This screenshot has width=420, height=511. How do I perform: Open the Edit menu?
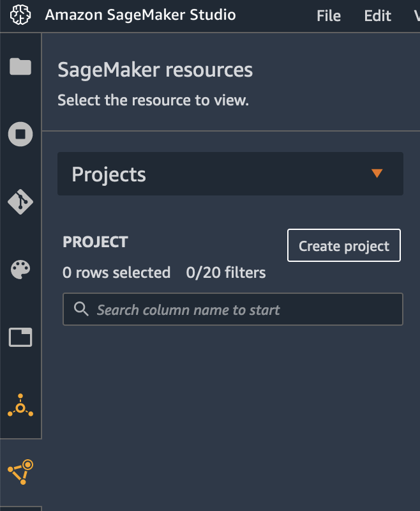377,15
